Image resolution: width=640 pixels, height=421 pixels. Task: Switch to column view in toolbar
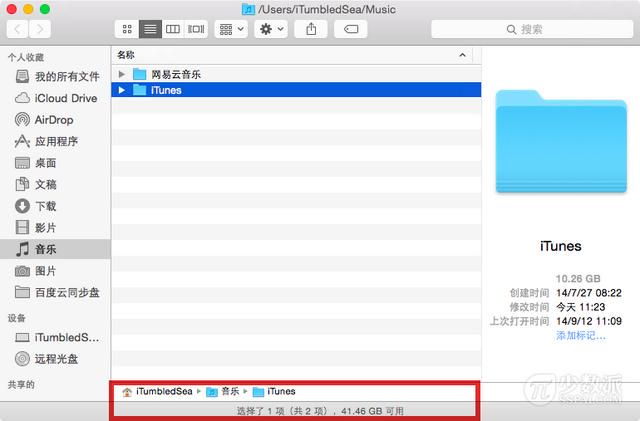(x=173, y=29)
